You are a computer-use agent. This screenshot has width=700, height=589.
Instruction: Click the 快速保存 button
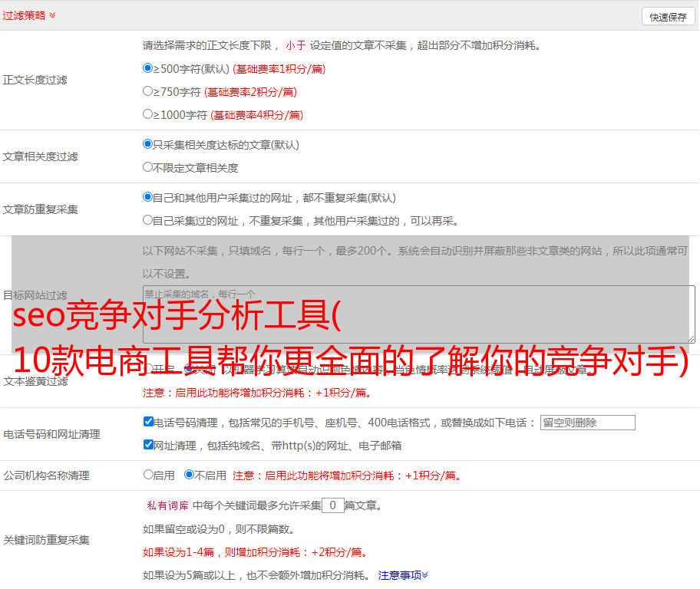point(668,17)
